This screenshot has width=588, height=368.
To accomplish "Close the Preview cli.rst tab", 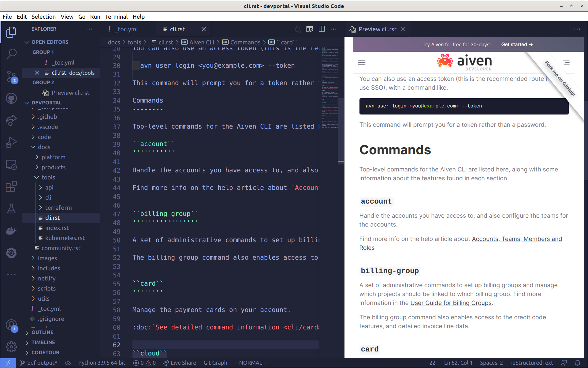I will click(403, 29).
